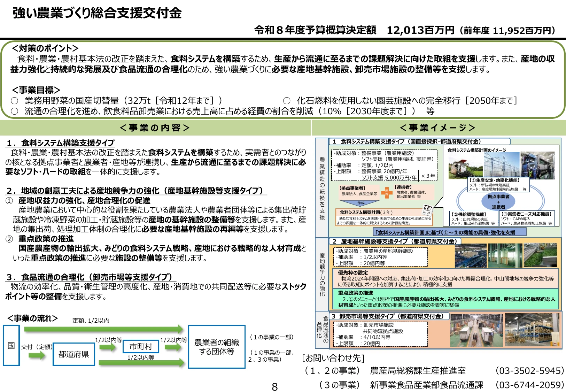The image size is (566, 392).
Task: Click the 都道府県 box in the flow
Action: (x=74, y=354)
